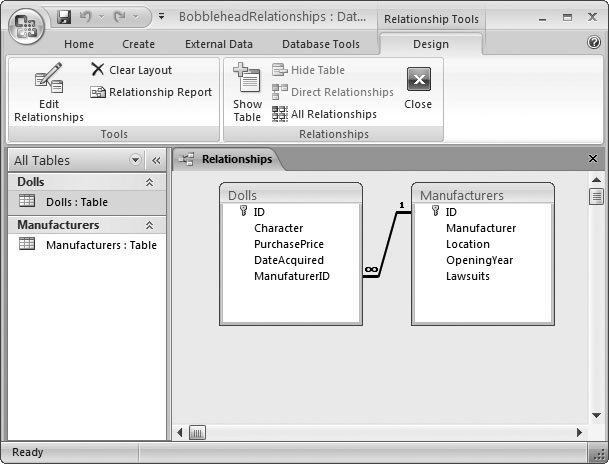Click the horizontal scrollbar thumb at the bottom
The height and width of the screenshot is (464, 609).
(x=197, y=433)
